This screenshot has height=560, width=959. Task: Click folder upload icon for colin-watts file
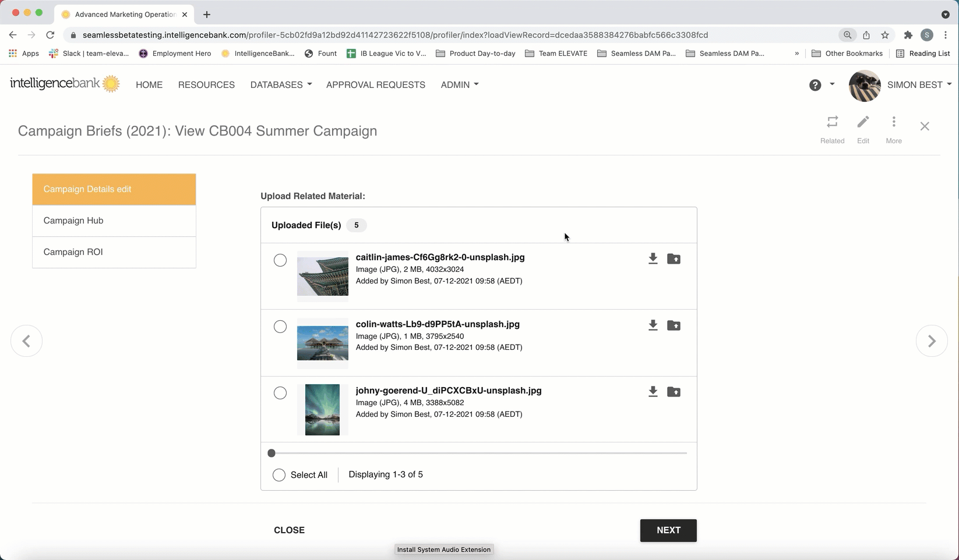pyautogui.click(x=674, y=325)
